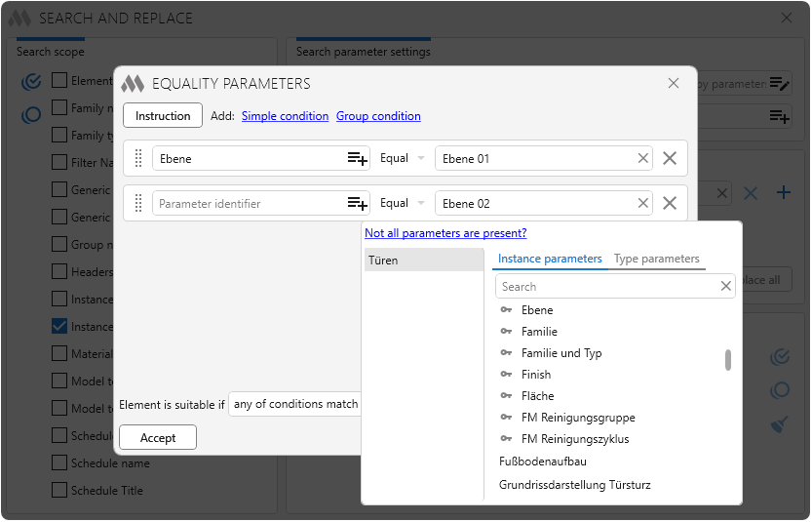Switch to Type parameters tab
This screenshot has width=812, height=522.
(x=657, y=259)
